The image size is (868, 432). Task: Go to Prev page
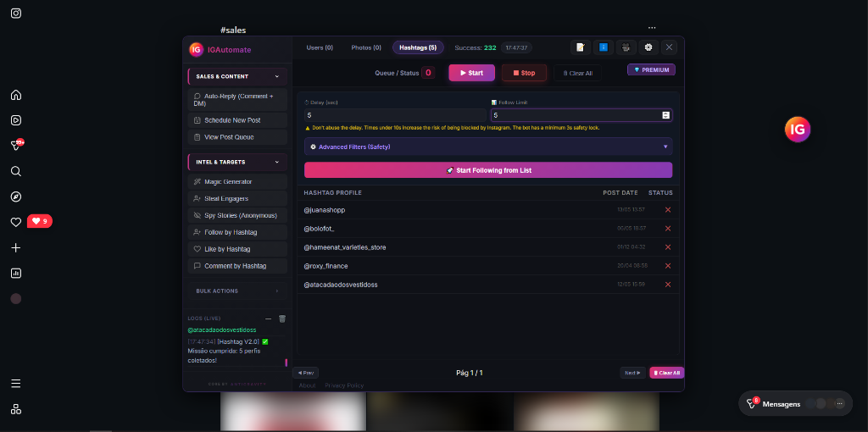pyautogui.click(x=305, y=373)
